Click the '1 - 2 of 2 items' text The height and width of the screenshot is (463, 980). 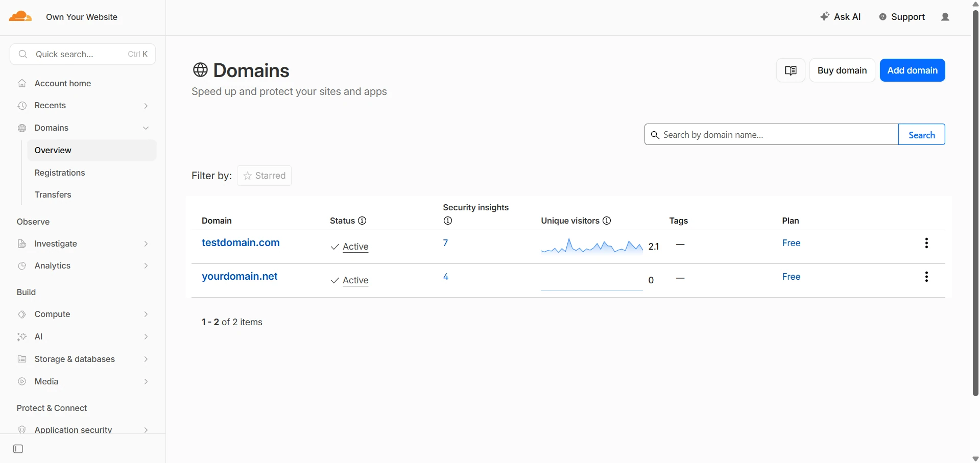tap(232, 322)
